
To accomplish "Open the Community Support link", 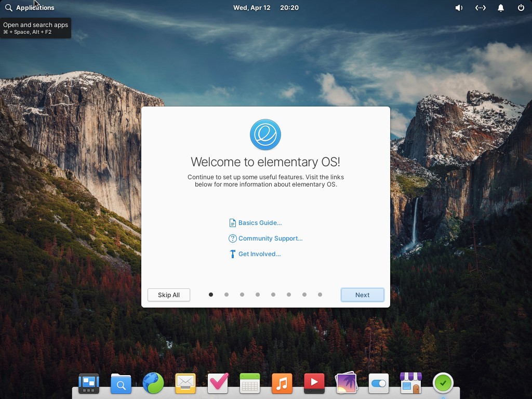I will coord(265,238).
